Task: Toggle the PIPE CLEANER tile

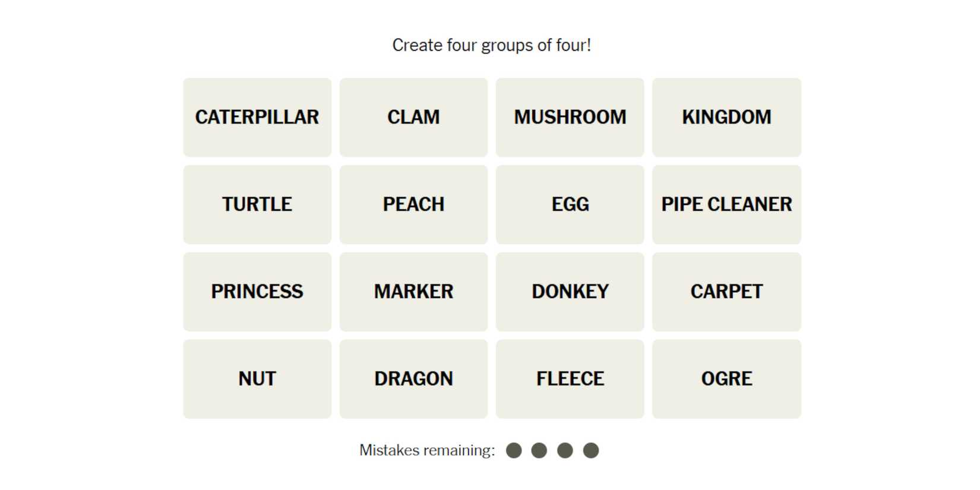Action: coord(726,204)
